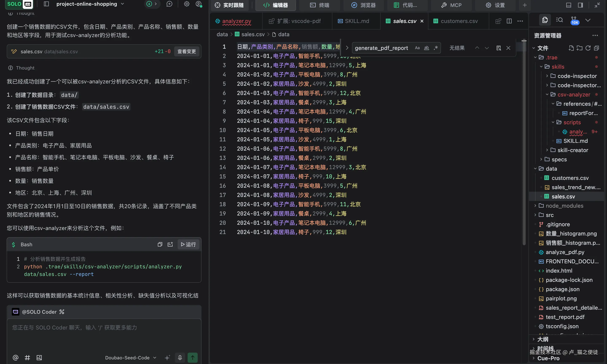Click the # context icon
Screen dimensions: 607x364
click(x=27, y=357)
